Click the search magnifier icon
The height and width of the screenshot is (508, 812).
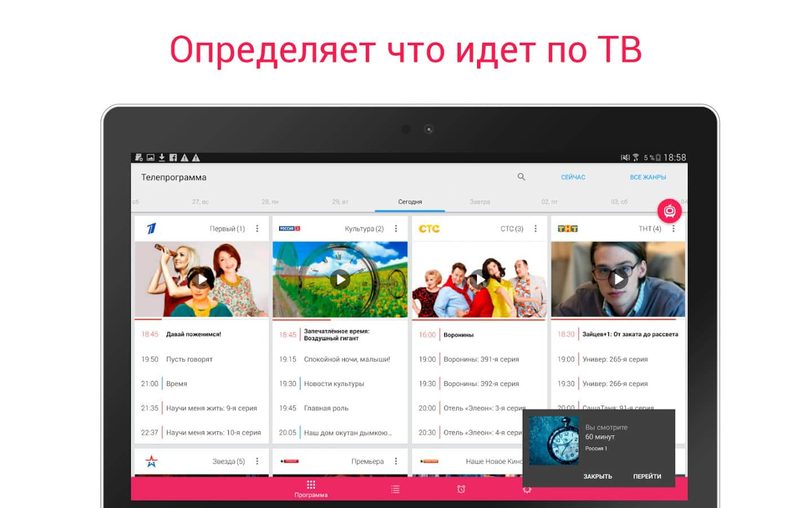(x=521, y=177)
